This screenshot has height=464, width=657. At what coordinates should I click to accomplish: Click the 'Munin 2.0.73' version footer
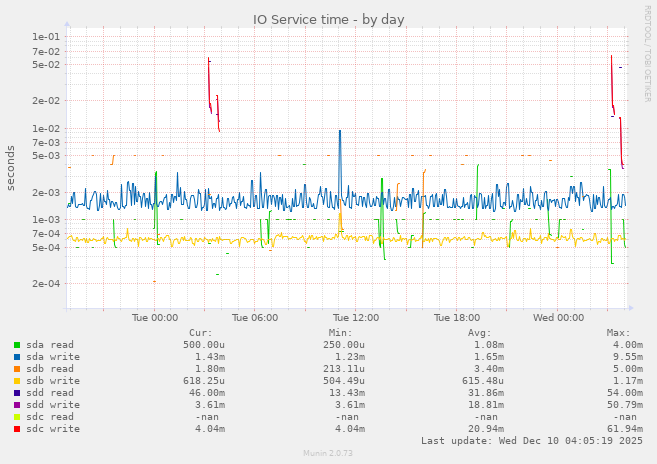click(x=328, y=453)
